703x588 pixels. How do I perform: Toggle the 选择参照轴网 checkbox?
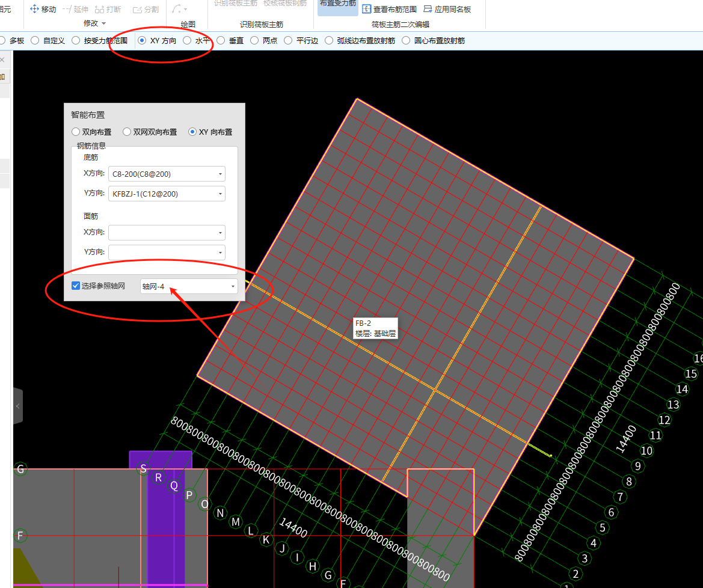[x=76, y=286]
